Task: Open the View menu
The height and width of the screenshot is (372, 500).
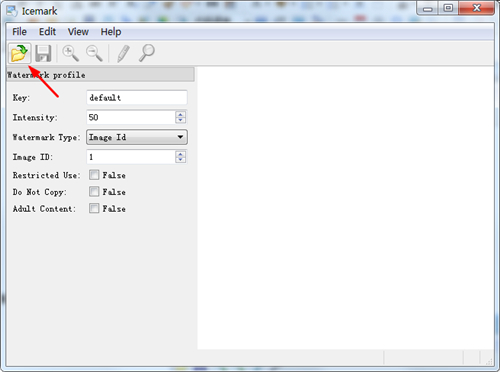Action: (x=78, y=32)
